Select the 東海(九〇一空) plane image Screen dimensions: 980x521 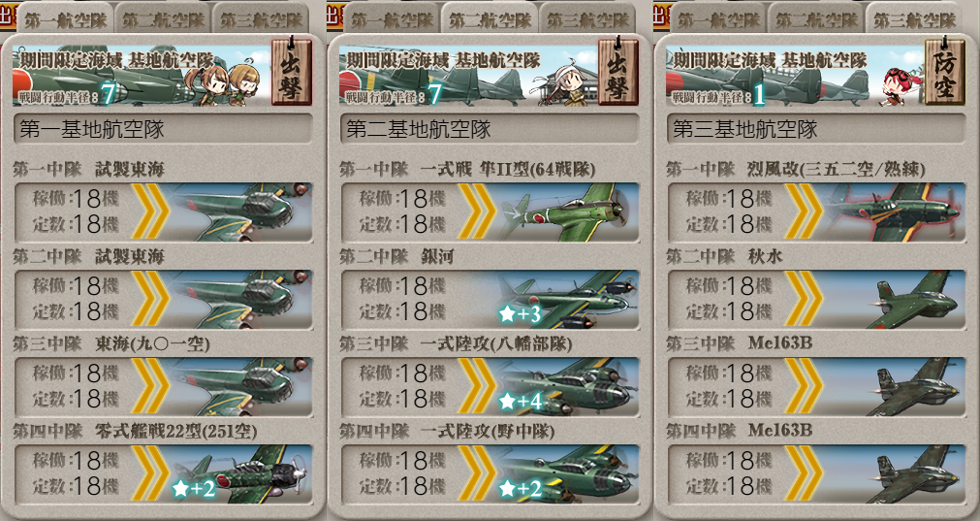[x=241, y=387]
